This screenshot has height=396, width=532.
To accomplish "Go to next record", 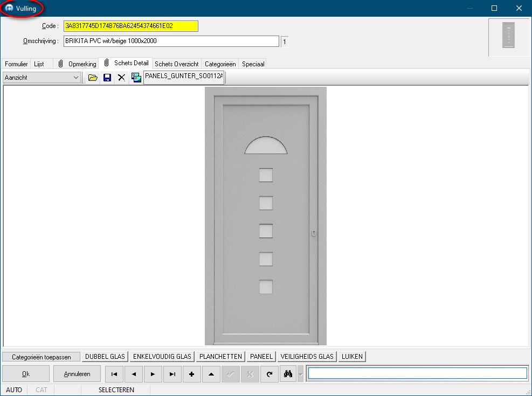I will 153,374.
